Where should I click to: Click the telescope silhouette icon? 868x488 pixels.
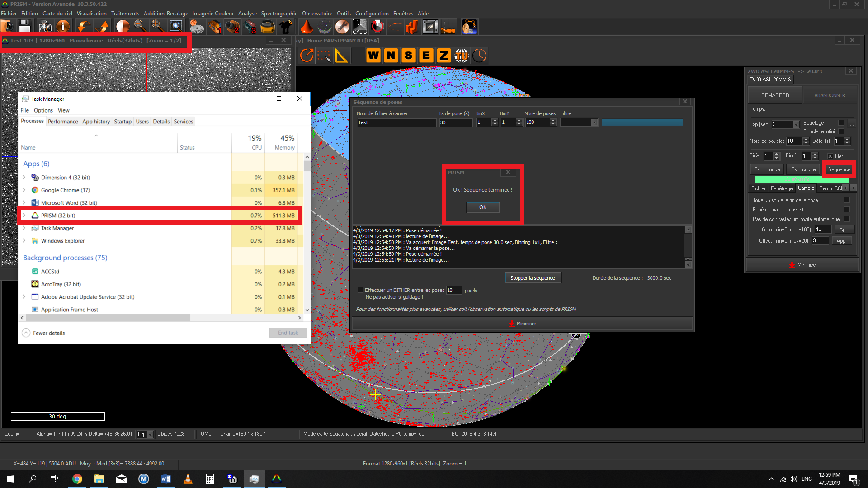pos(285,27)
